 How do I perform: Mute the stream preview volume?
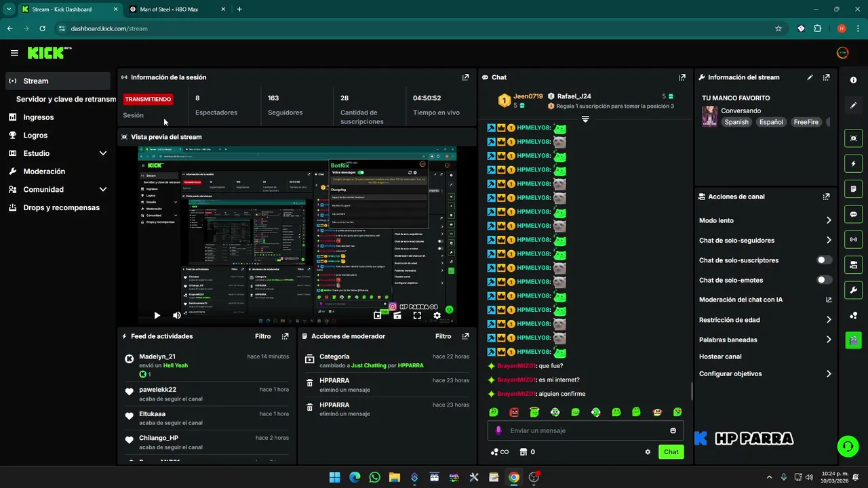point(177,315)
